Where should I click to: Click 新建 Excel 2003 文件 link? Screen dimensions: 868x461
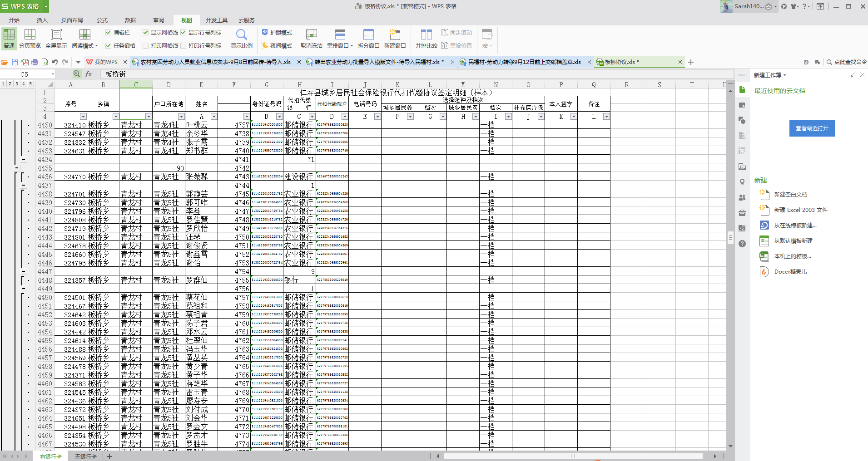pyautogui.click(x=801, y=210)
